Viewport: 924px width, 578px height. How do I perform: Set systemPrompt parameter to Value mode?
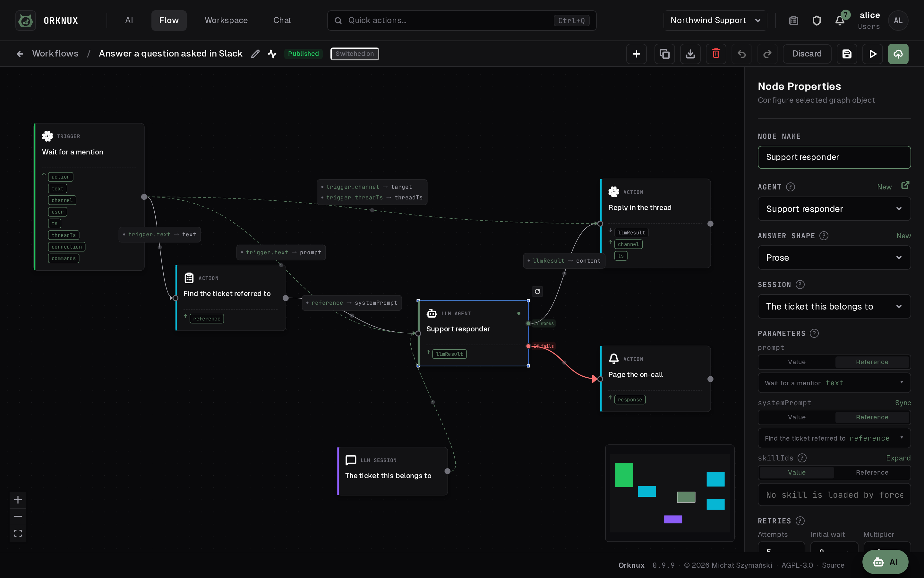[797, 417]
